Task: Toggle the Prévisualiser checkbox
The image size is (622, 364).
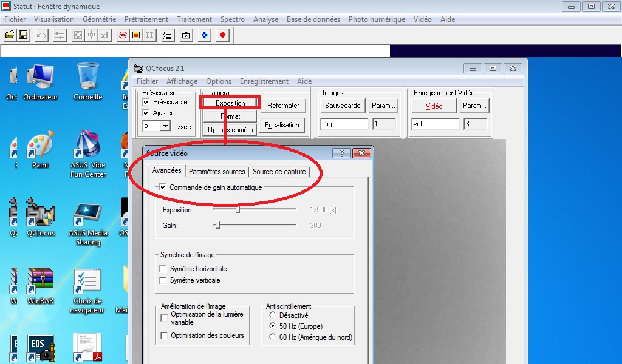Action: [146, 102]
